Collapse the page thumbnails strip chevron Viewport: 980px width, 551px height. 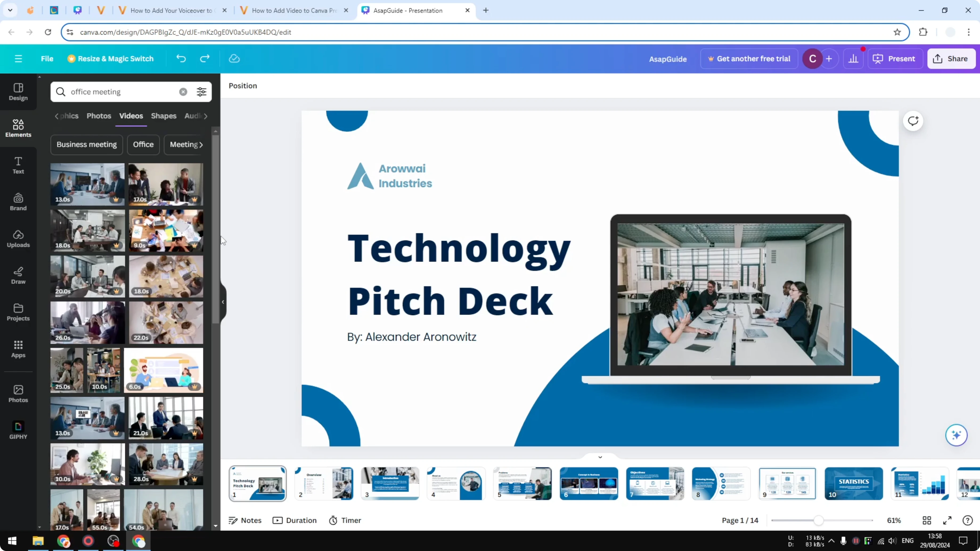[600, 457]
